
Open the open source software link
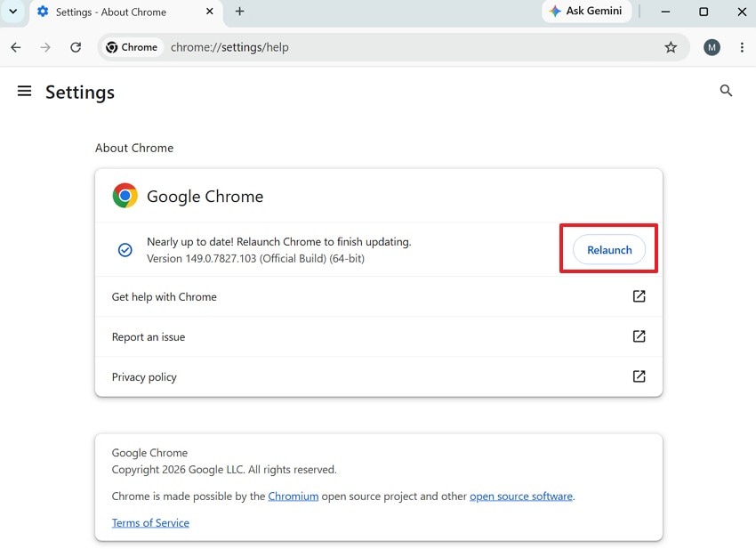click(521, 497)
